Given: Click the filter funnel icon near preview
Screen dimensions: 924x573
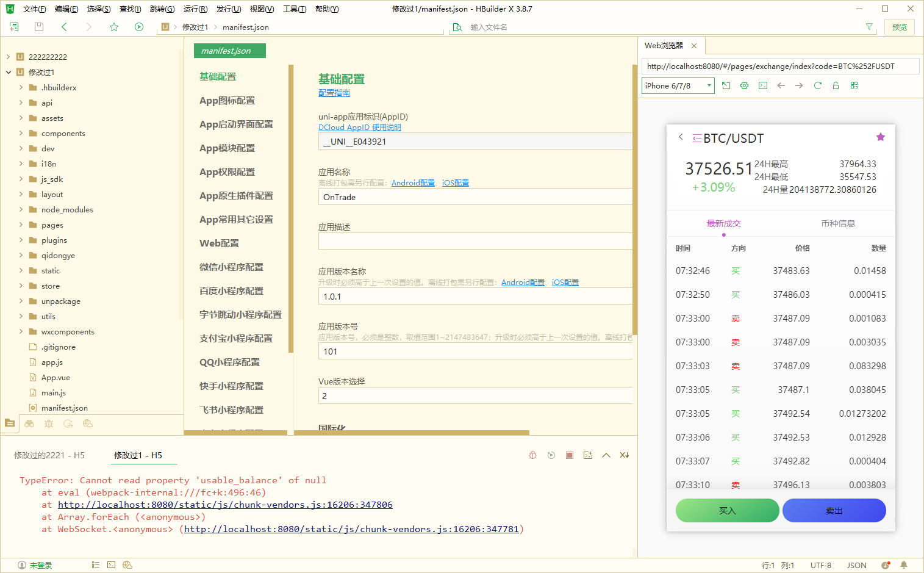Looking at the screenshot, I should click(x=869, y=27).
